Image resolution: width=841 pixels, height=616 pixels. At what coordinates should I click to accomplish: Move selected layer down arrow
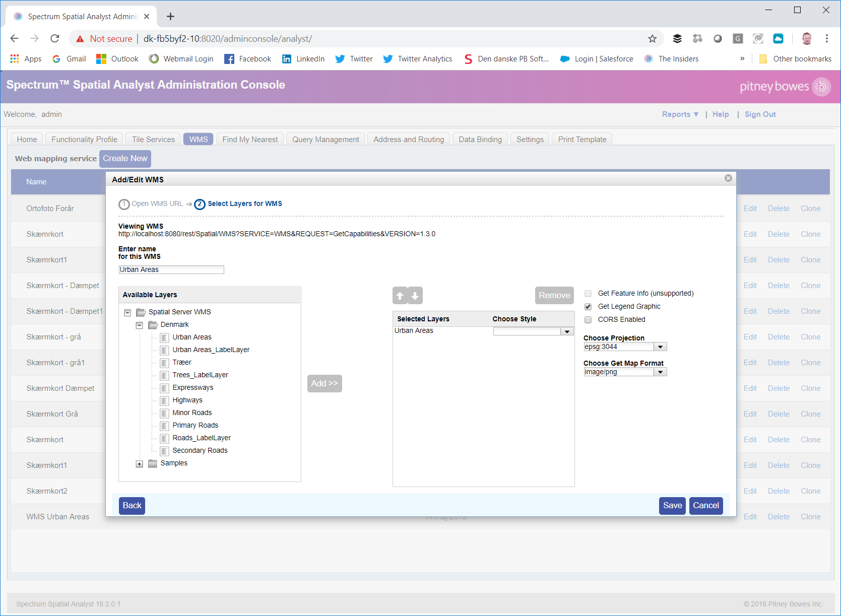415,296
